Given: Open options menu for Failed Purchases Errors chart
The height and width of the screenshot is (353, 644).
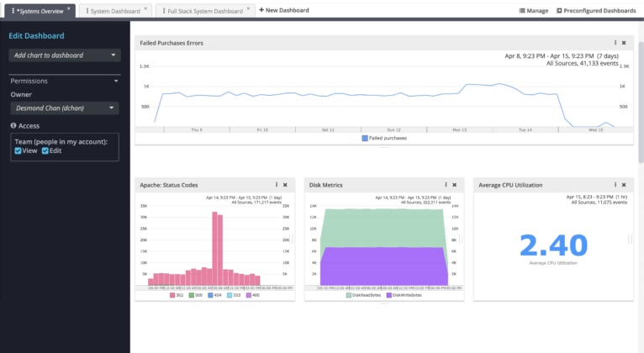Looking at the screenshot, I should tap(615, 42).
